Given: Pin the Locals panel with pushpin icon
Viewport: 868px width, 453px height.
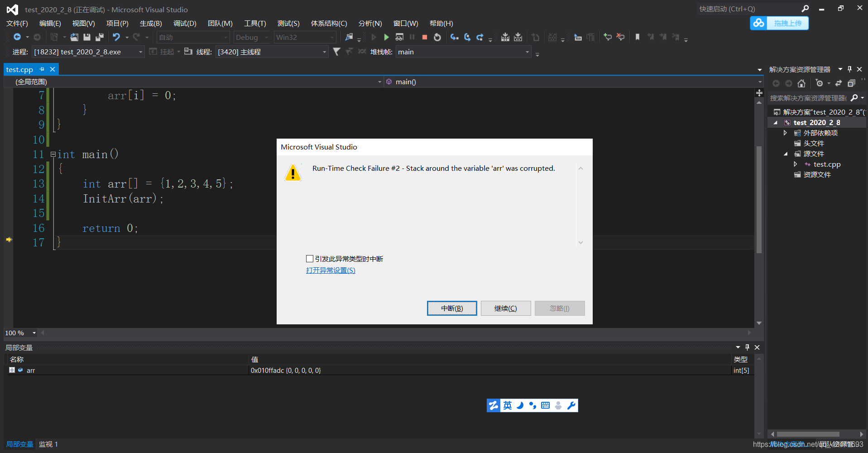Looking at the screenshot, I should click(x=747, y=347).
